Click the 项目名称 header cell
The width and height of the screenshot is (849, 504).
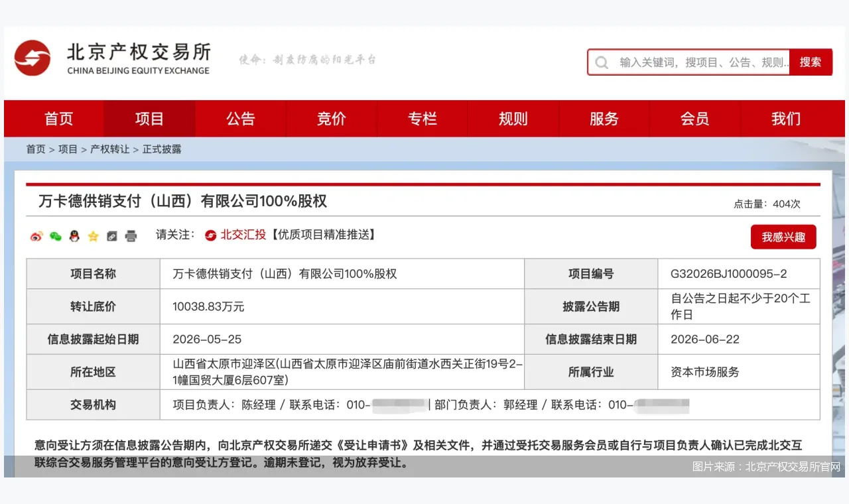[93, 274]
